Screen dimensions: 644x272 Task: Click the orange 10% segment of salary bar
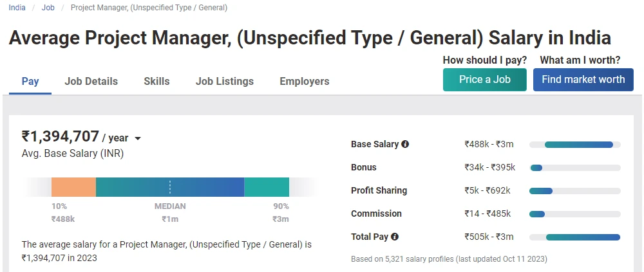pyautogui.click(x=73, y=187)
